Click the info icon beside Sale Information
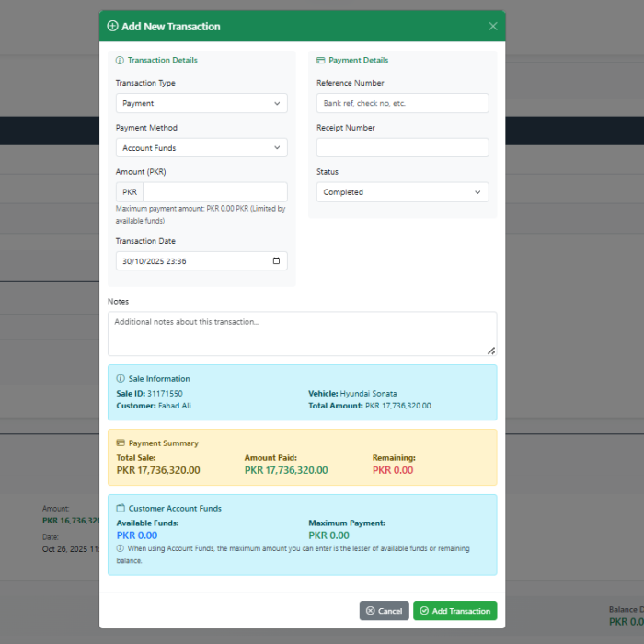This screenshot has height=644, width=644. tap(121, 379)
